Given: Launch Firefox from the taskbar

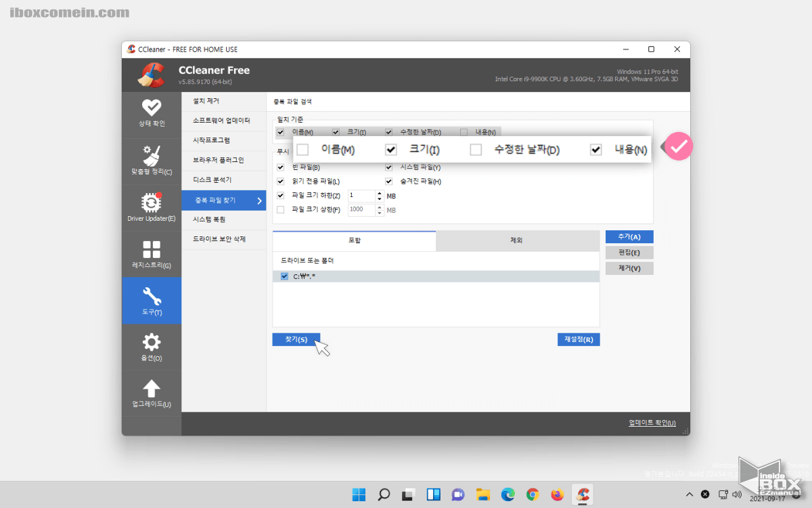Looking at the screenshot, I should (557, 494).
